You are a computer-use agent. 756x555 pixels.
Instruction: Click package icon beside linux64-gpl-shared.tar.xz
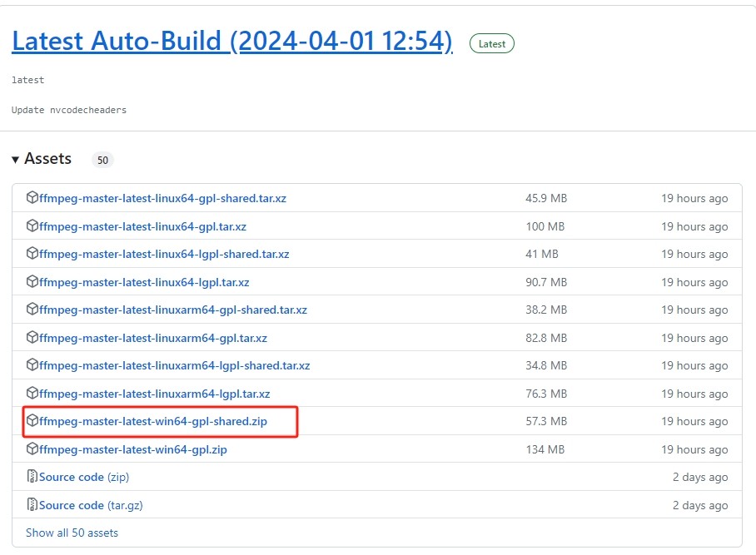[32, 197]
